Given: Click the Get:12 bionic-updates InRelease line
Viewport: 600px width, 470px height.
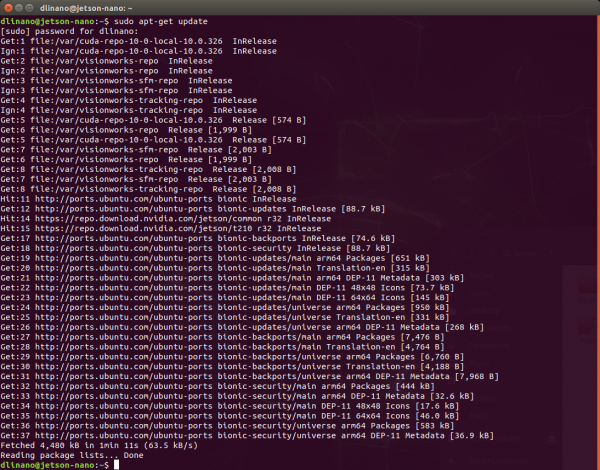Looking at the screenshot, I should [192, 209].
